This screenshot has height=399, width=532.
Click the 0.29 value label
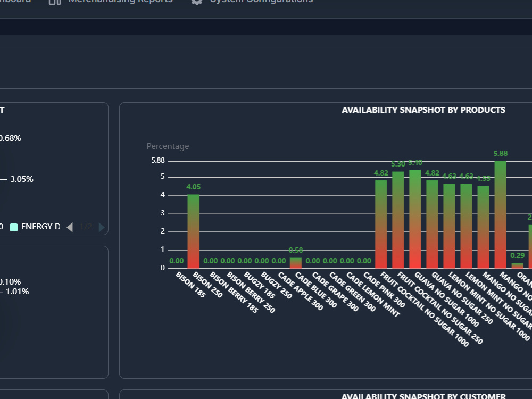(518, 255)
